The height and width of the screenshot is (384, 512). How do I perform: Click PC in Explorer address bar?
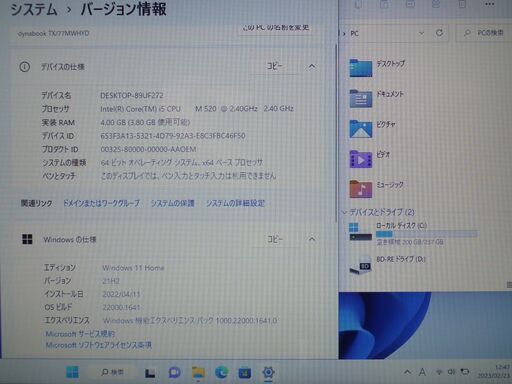coord(354,33)
